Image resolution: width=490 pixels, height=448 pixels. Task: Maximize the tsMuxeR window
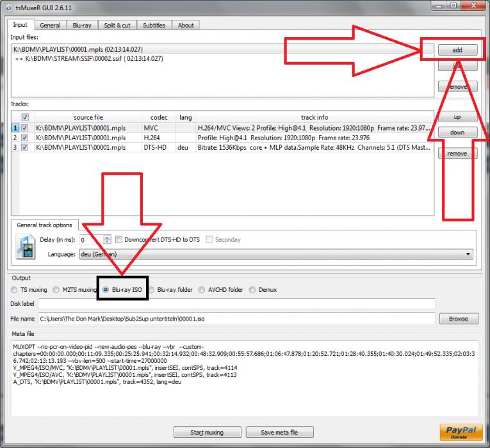(453, 6)
